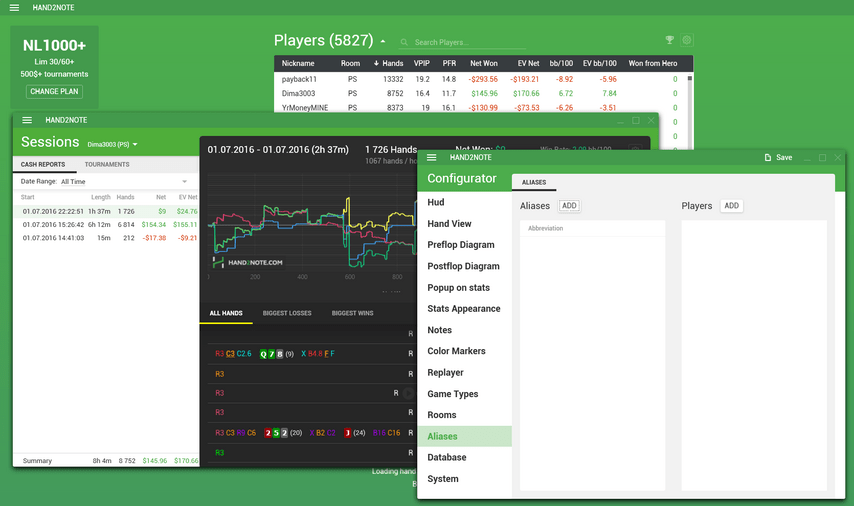Select the ALL HANDS tab
Image resolution: width=854 pixels, height=506 pixels.
(x=226, y=313)
